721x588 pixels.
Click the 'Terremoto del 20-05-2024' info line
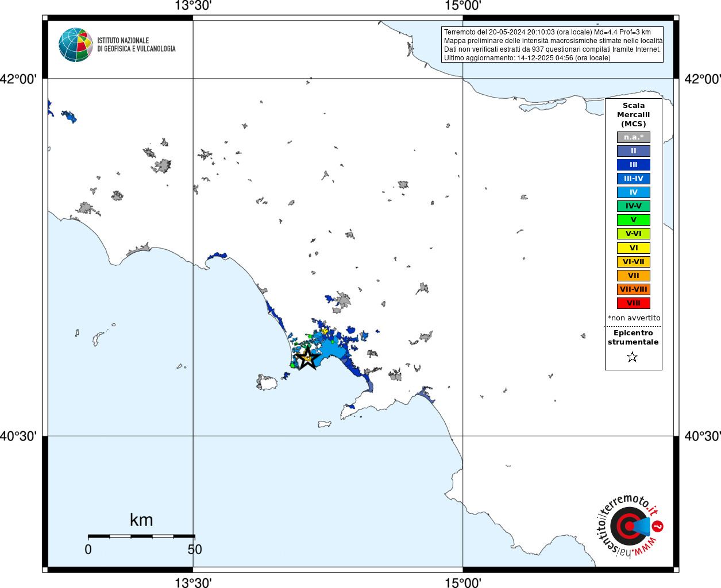[x=548, y=32]
